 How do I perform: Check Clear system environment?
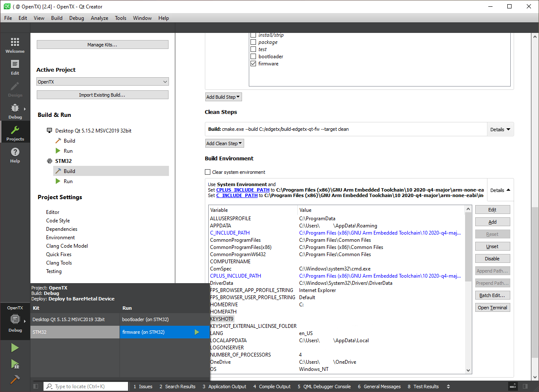point(207,172)
